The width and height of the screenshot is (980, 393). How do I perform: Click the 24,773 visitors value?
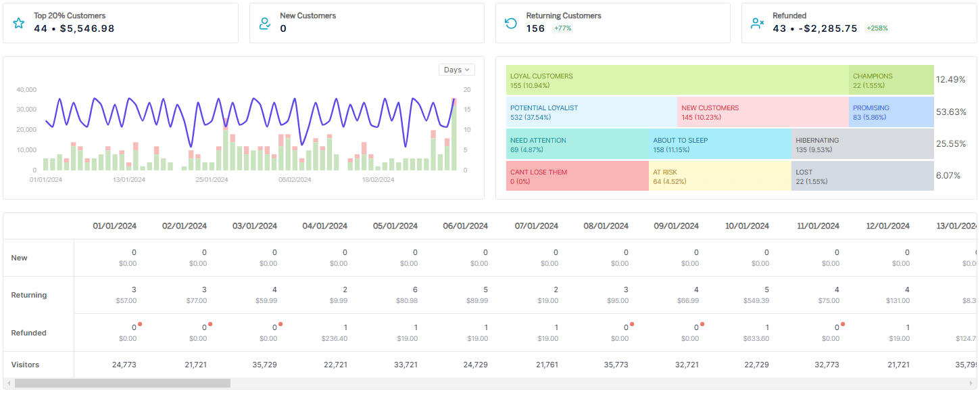(x=124, y=365)
